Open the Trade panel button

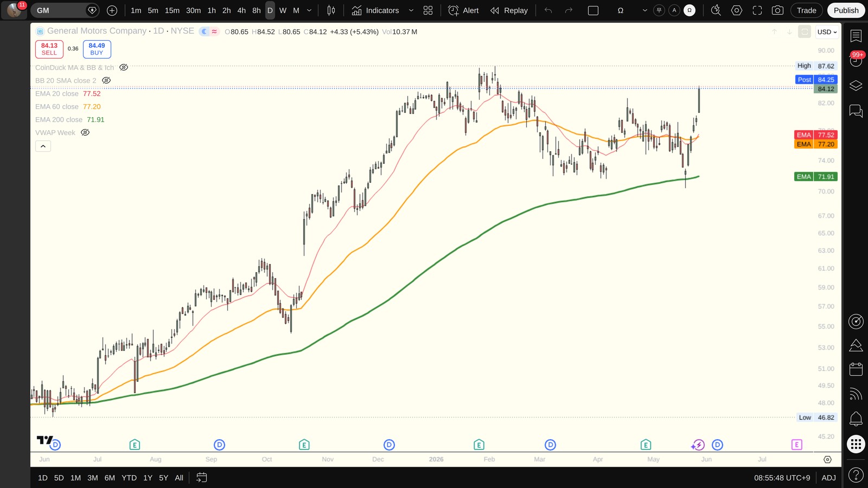click(806, 10)
